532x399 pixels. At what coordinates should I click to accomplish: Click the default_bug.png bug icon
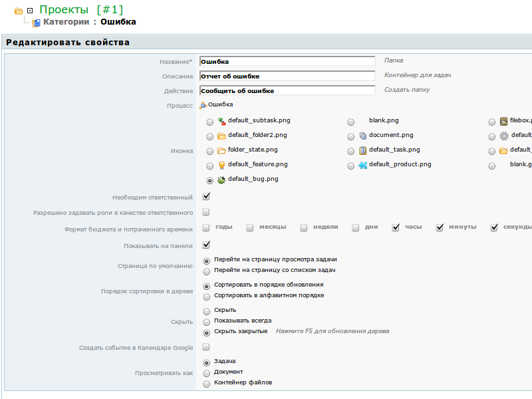click(221, 180)
